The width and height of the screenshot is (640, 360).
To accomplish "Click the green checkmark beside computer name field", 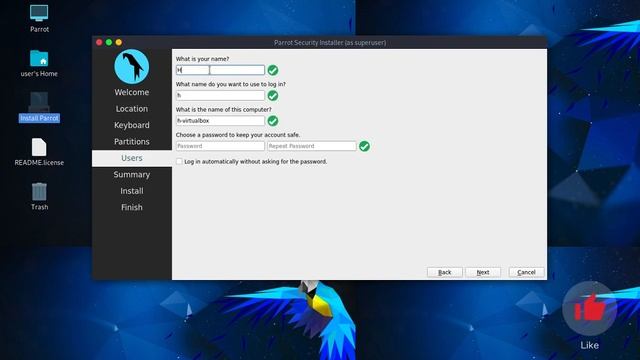I will (x=273, y=121).
